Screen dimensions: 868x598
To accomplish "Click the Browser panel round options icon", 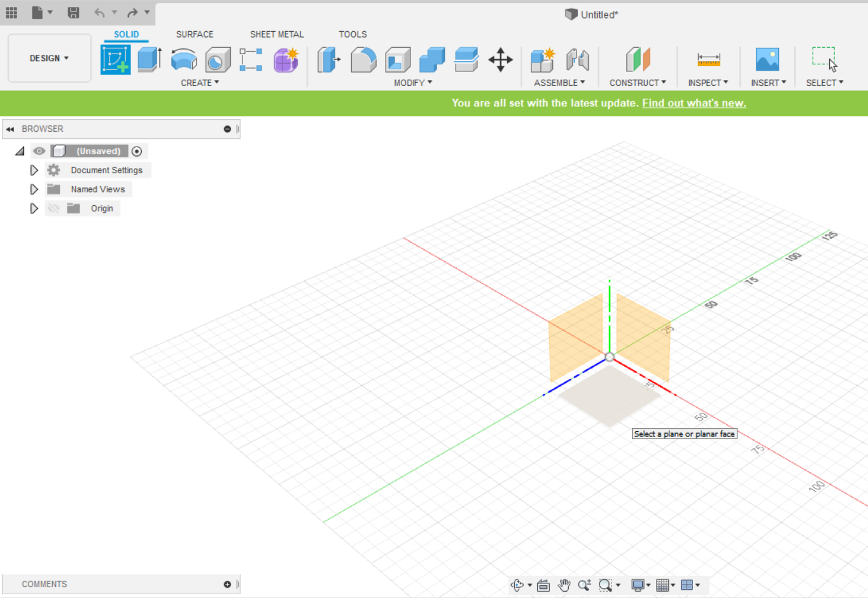I will point(227,129).
